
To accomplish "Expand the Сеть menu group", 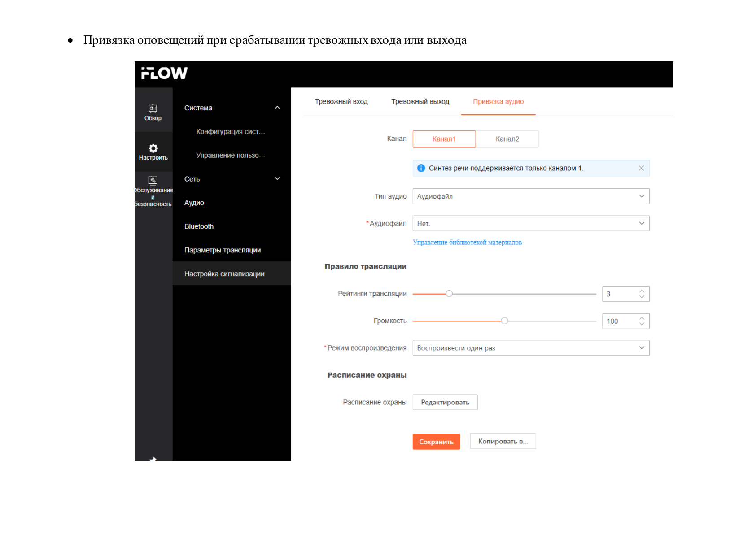I will click(x=277, y=178).
